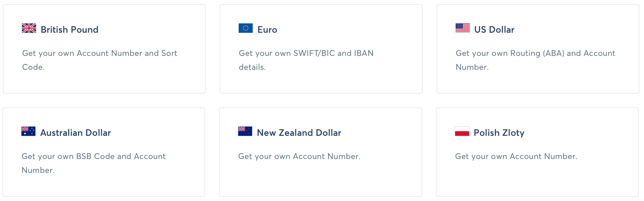
Task: Click the SWIFT/BIC and IBAN details text
Action: 306,60
